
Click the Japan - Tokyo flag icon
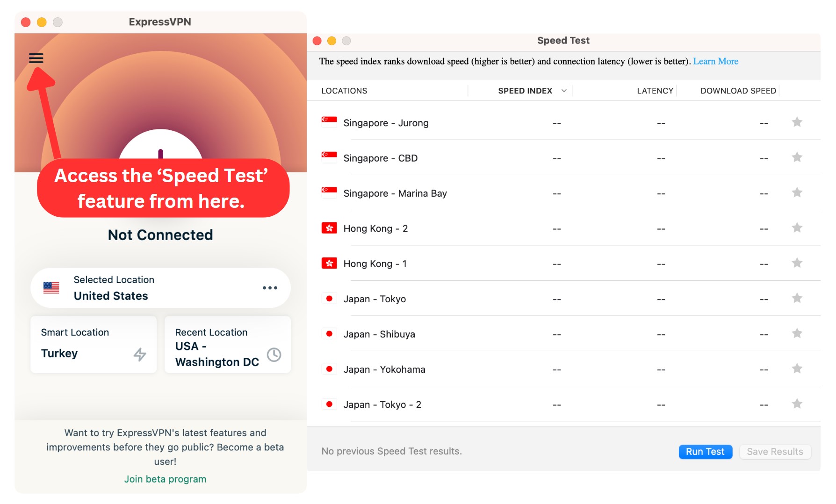click(x=329, y=298)
